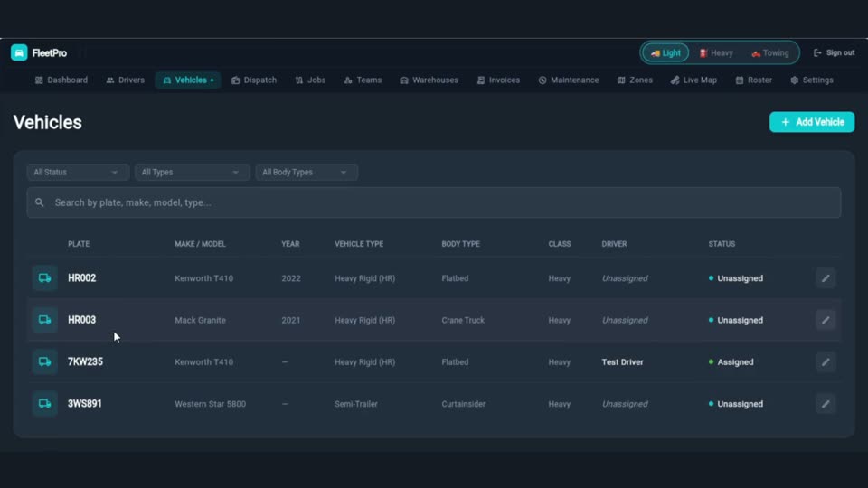
Task: Go to the Dashboard tab
Action: click(x=61, y=80)
